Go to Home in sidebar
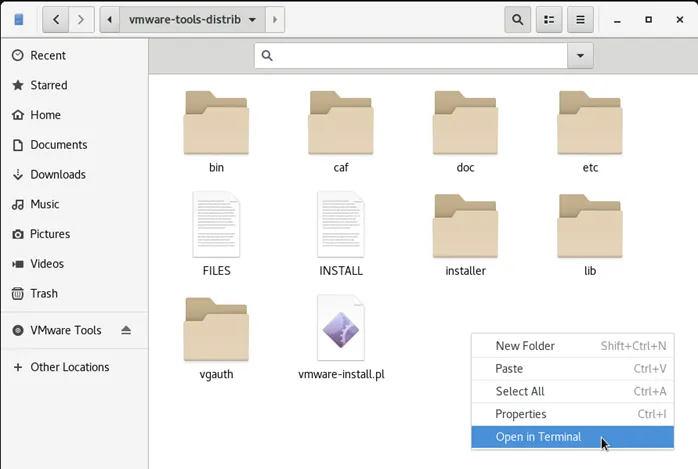 click(x=74, y=115)
